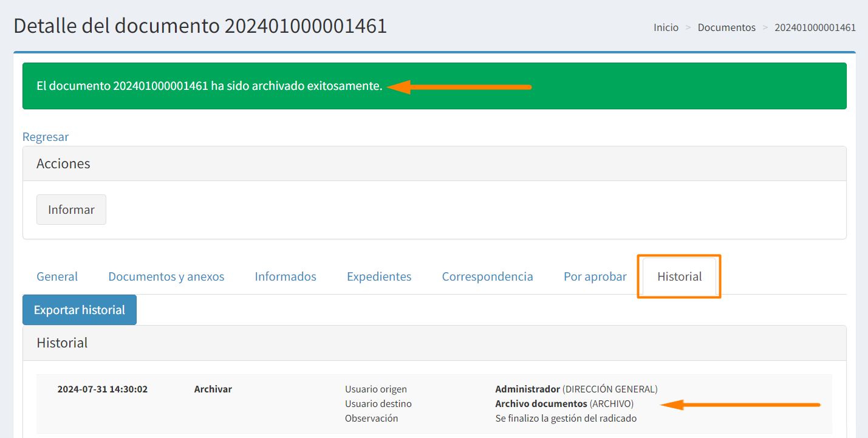Click observation text Se finalizo la gestión
Image resolution: width=868 pixels, height=438 pixels.
point(566,419)
